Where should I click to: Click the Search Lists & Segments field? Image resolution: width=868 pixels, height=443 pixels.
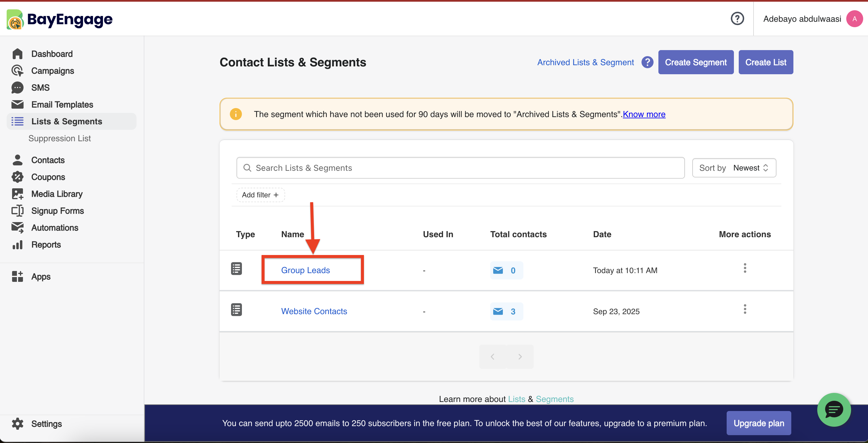(x=460, y=168)
